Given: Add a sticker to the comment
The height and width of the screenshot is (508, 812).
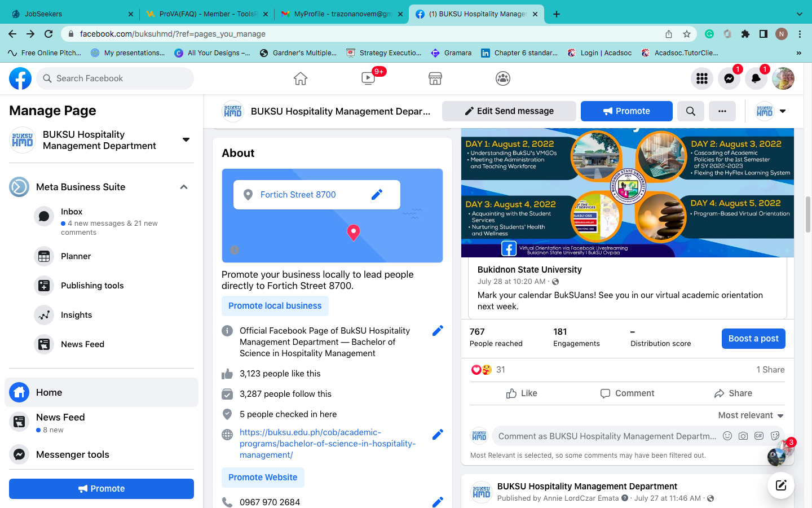Looking at the screenshot, I should tap(775, 436).
